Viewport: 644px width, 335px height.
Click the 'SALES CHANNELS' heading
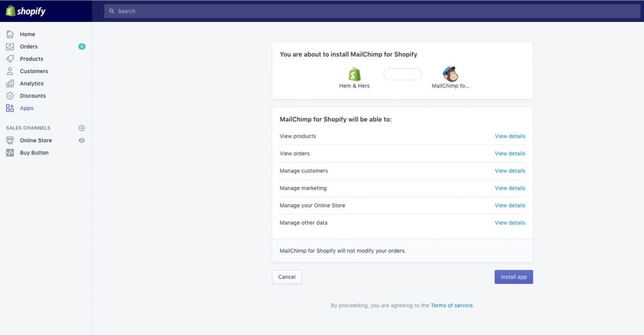click(x=28, y=128)
